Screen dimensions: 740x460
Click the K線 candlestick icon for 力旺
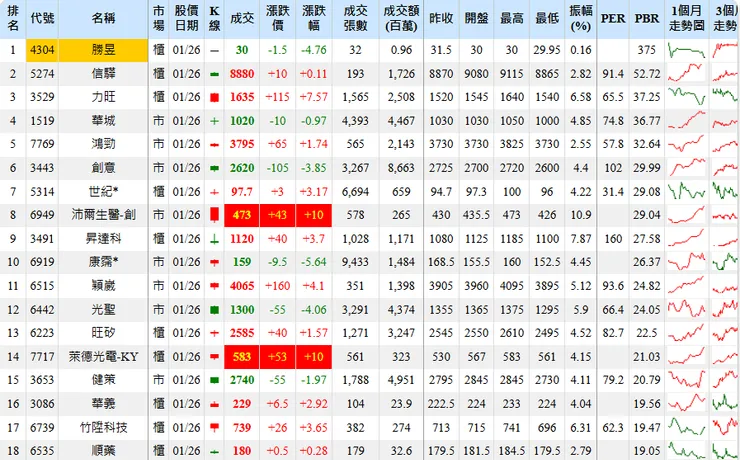[214, 97]
